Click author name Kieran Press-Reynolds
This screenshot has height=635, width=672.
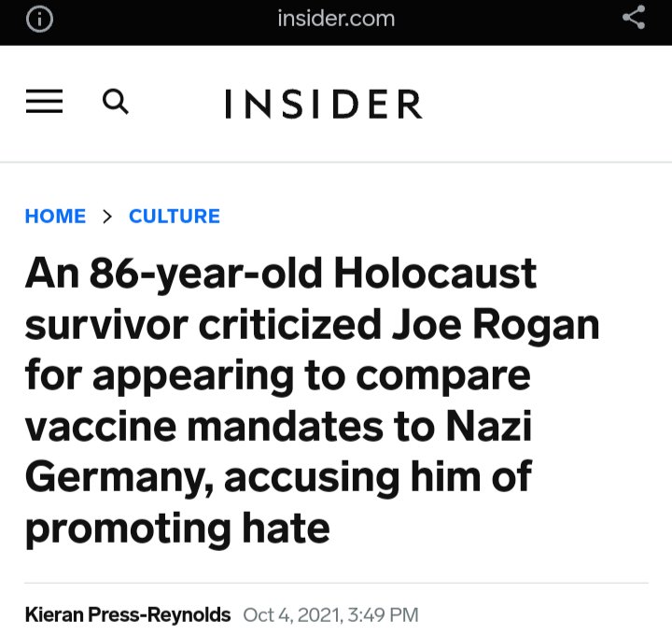click(x=128, y=614)
